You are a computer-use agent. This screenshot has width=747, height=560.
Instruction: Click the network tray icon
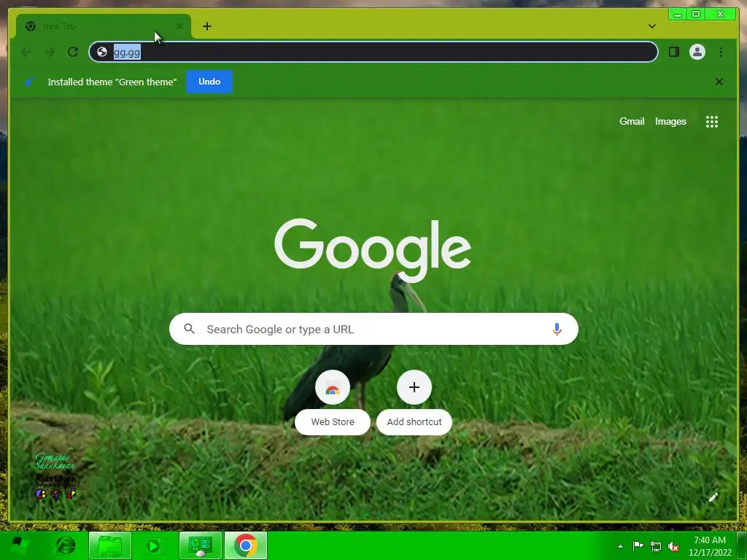tap(656, 546)
